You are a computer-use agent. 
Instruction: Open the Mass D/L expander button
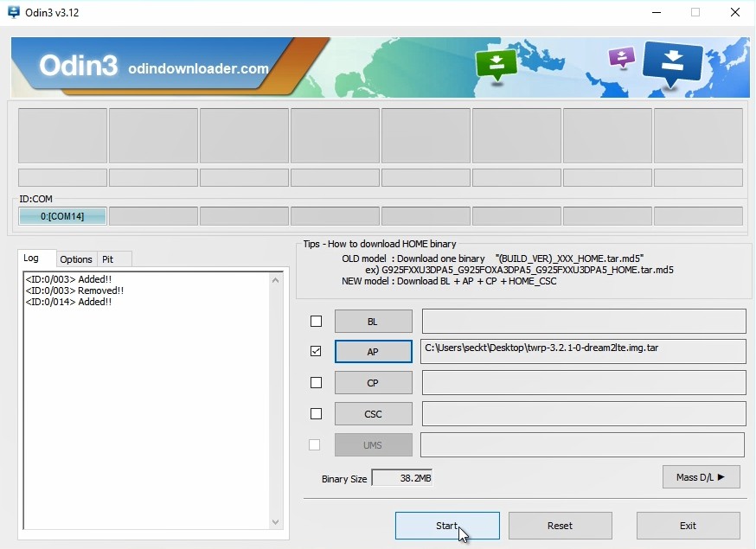(701, 476)
